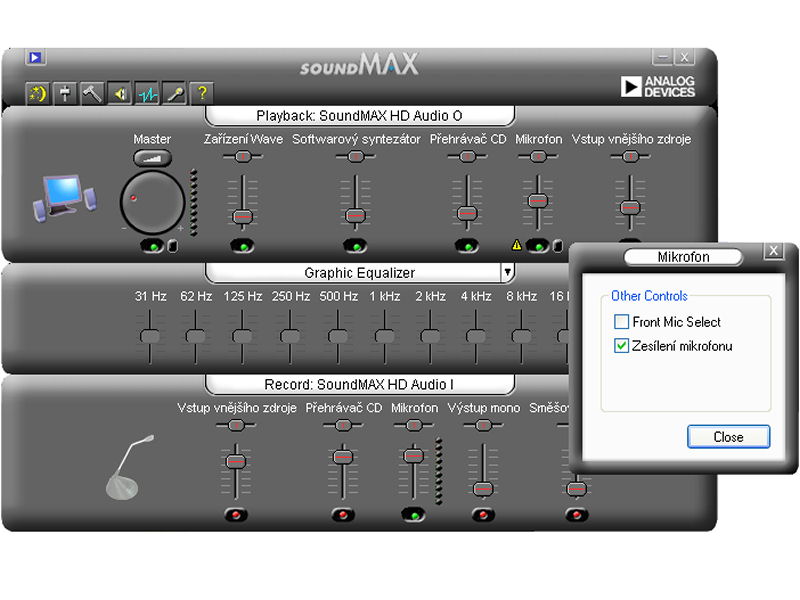Toggle the playback Mikrofon mute light
800x600 pixels.
click(537, 246)
